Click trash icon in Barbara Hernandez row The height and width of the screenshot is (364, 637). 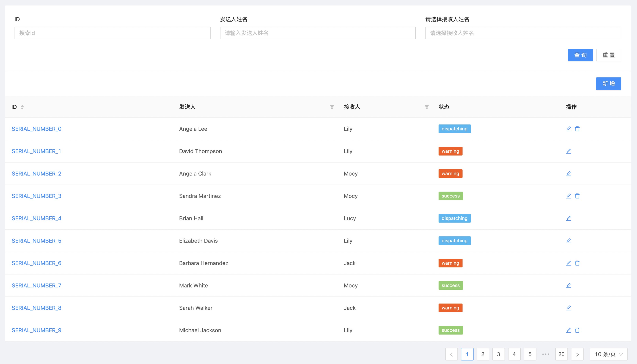tap(577, 263)
